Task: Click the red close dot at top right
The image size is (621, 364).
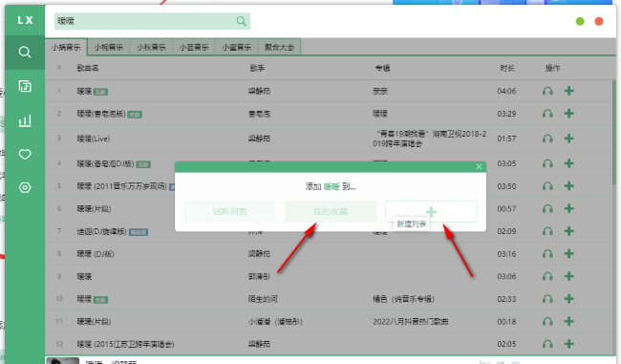Action: click(599, 21)
